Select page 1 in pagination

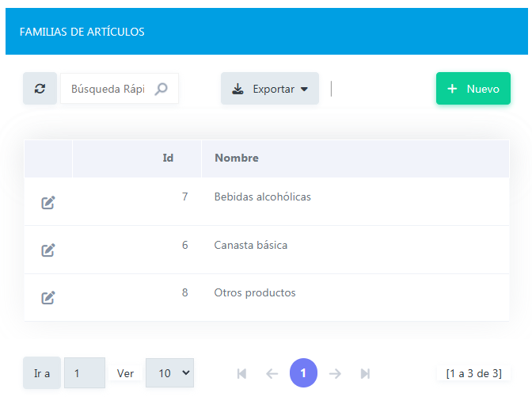tap(303, 373)
